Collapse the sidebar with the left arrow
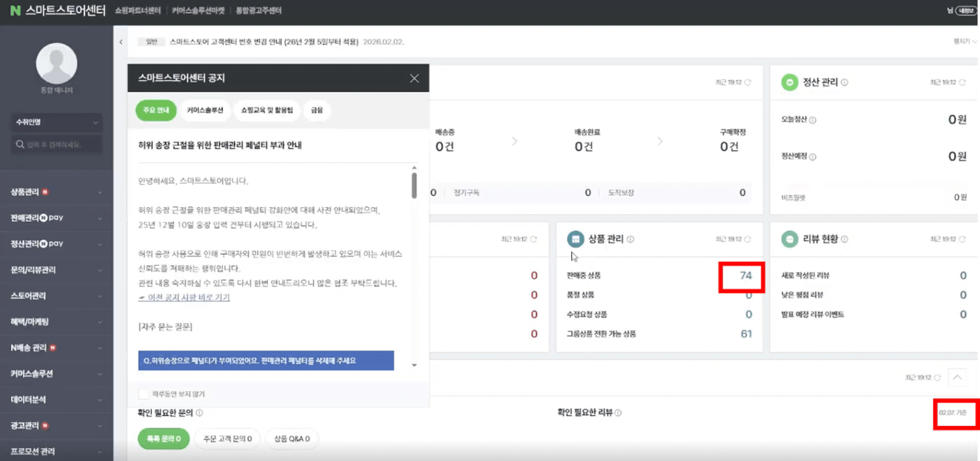Viewport: 980px width, 461px height. pyautogui.click(x=121, y=42)
